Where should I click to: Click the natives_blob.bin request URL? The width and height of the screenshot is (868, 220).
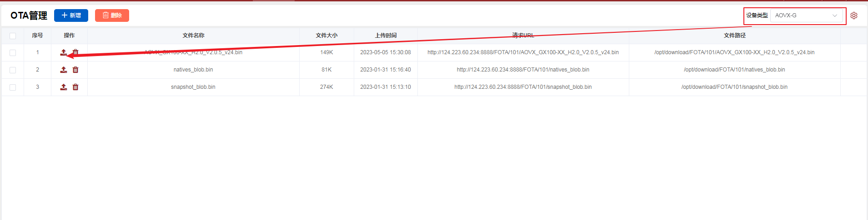[x=523, y=70]
